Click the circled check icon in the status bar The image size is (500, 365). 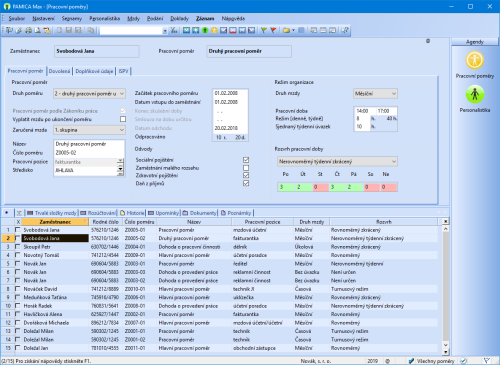[x=464, y=361]
